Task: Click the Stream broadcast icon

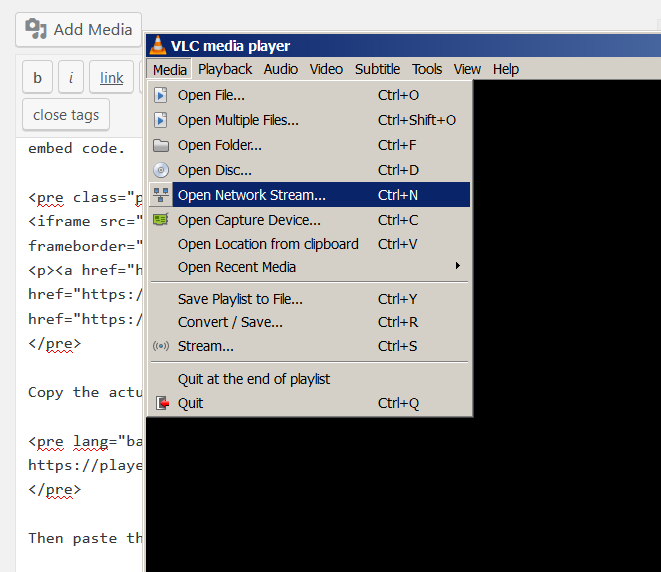Action: tap(161, 346)
